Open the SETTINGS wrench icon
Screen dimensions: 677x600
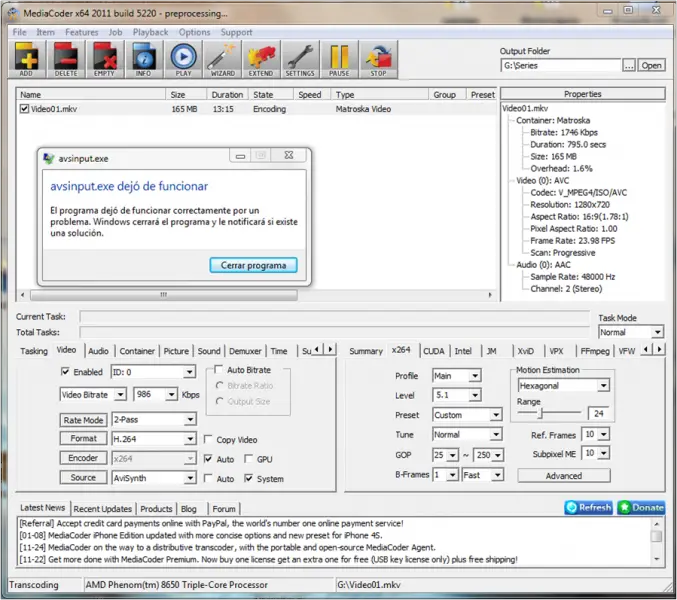(300, 59)
